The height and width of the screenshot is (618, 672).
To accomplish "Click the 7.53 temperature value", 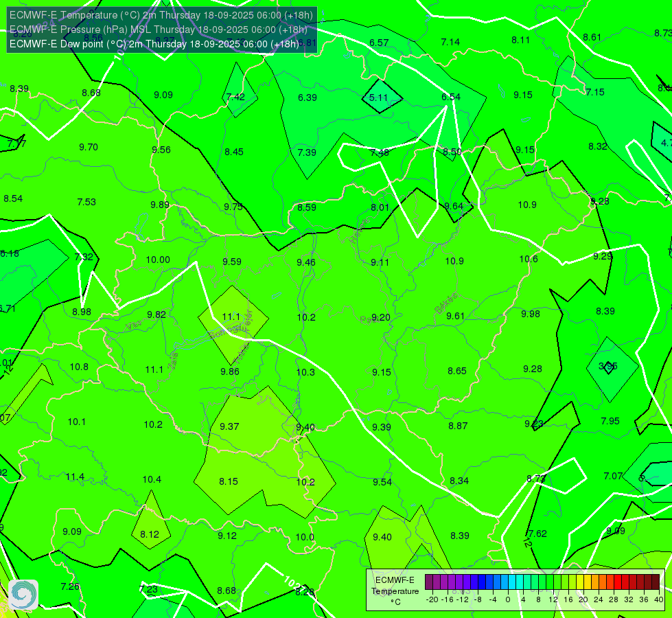I will (86, 202).
